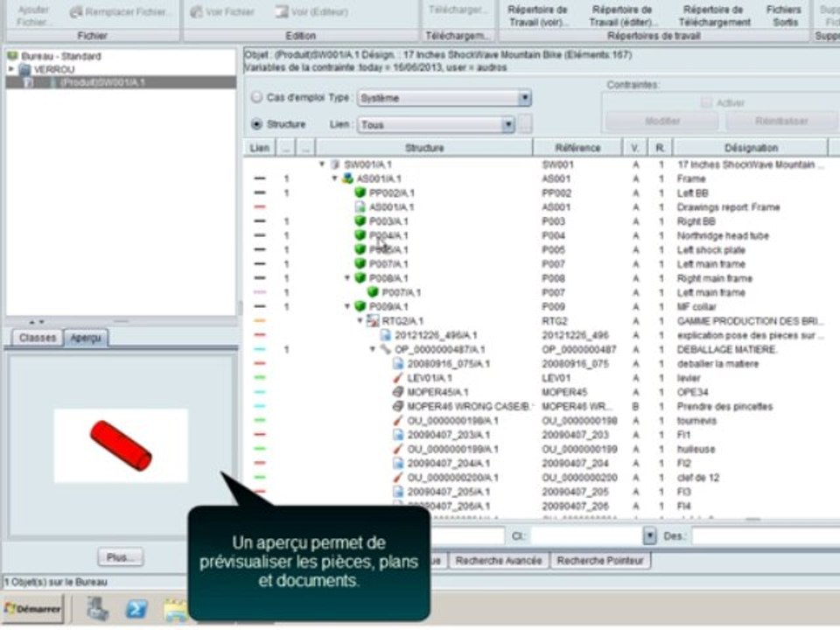
Task: Collapse the SW001/A.1 root node
Action: tap(322, 164)
